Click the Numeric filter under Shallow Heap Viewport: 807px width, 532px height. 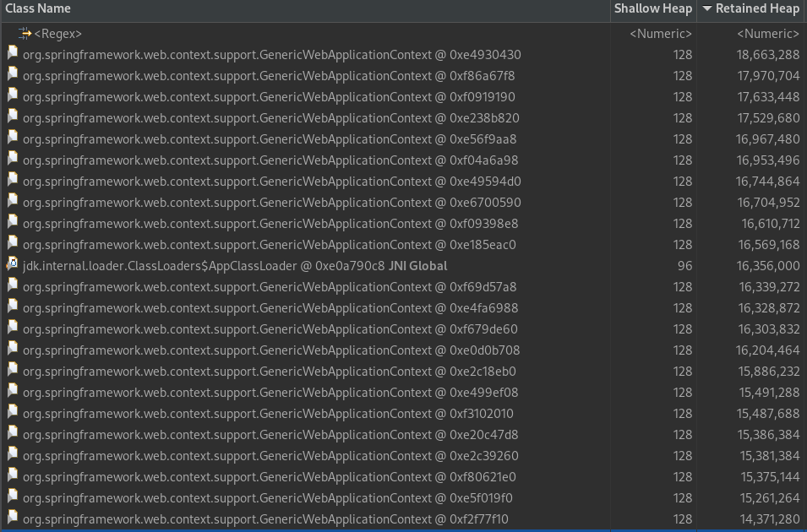(x=661, y=34)
